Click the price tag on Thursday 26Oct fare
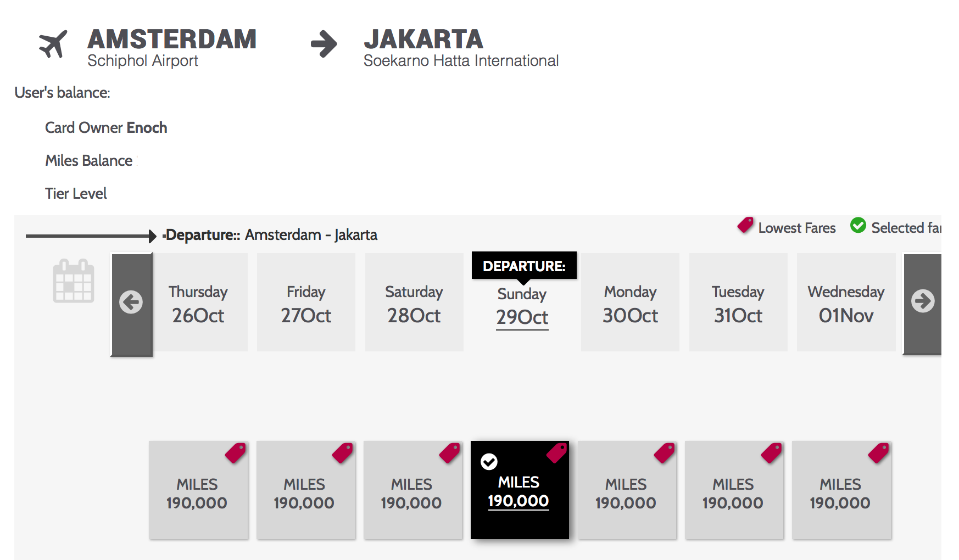 [x=235, y=453]
